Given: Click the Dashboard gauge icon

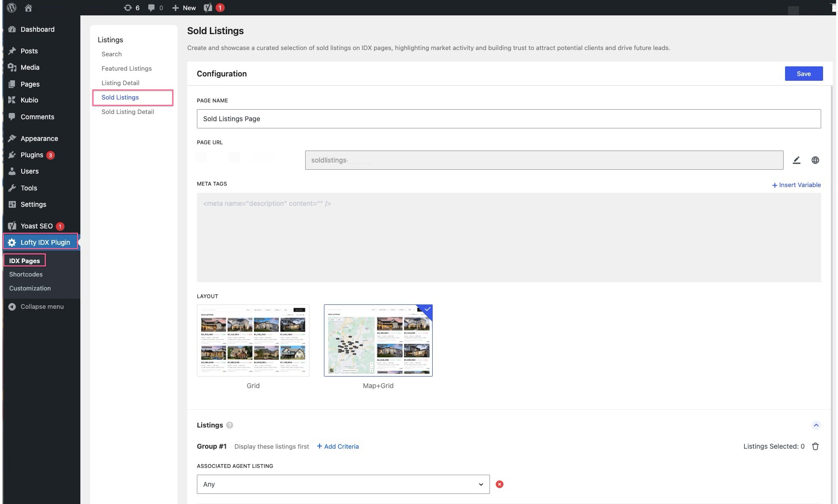Looking at the screenshot, I should (12, 29).
